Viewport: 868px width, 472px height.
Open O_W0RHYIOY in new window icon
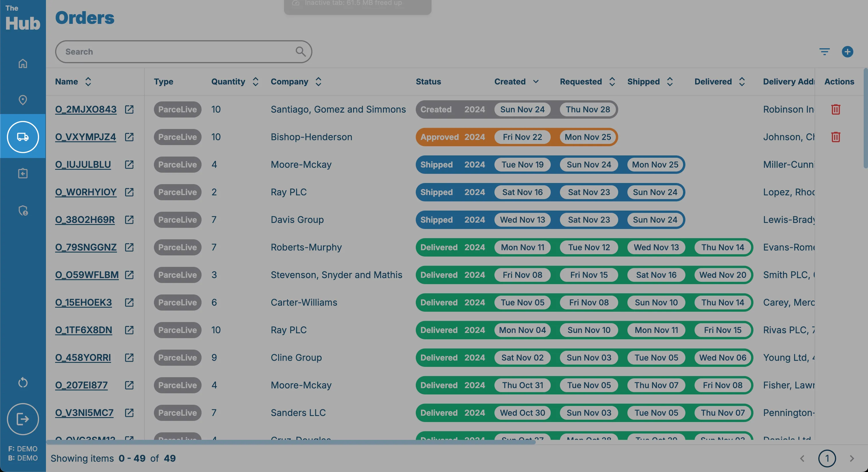click(129, 192)
